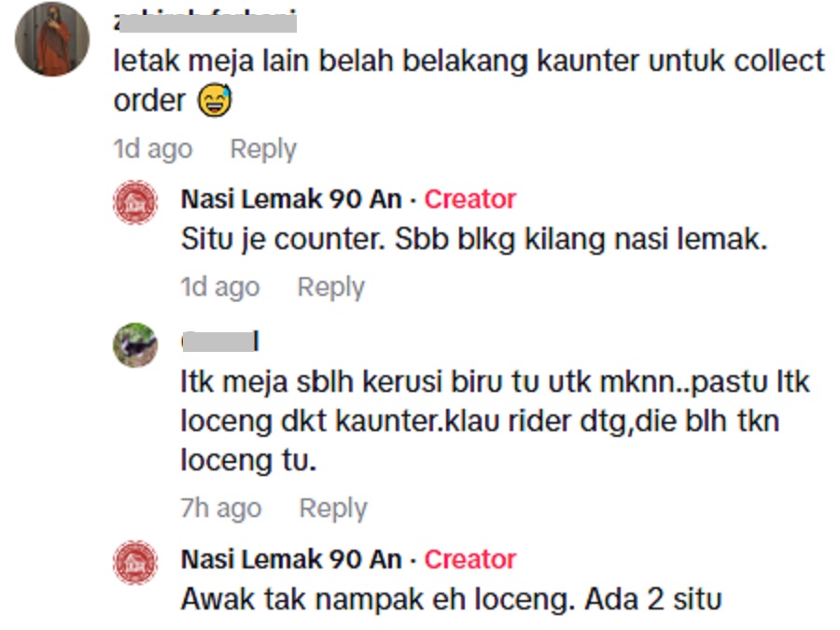Click the sweat-smile emoji after 'order'
840x630 pixels.
(x=215, y=100)
